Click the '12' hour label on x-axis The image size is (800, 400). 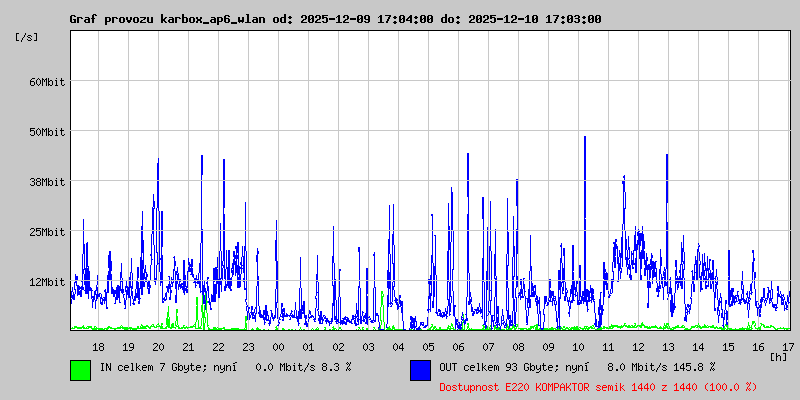[638, 347]
